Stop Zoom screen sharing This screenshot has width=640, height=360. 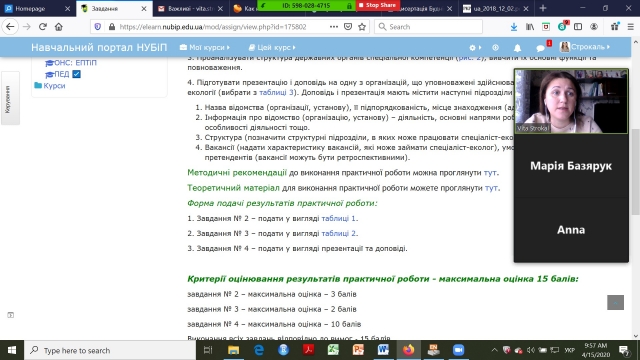[377, 5]
